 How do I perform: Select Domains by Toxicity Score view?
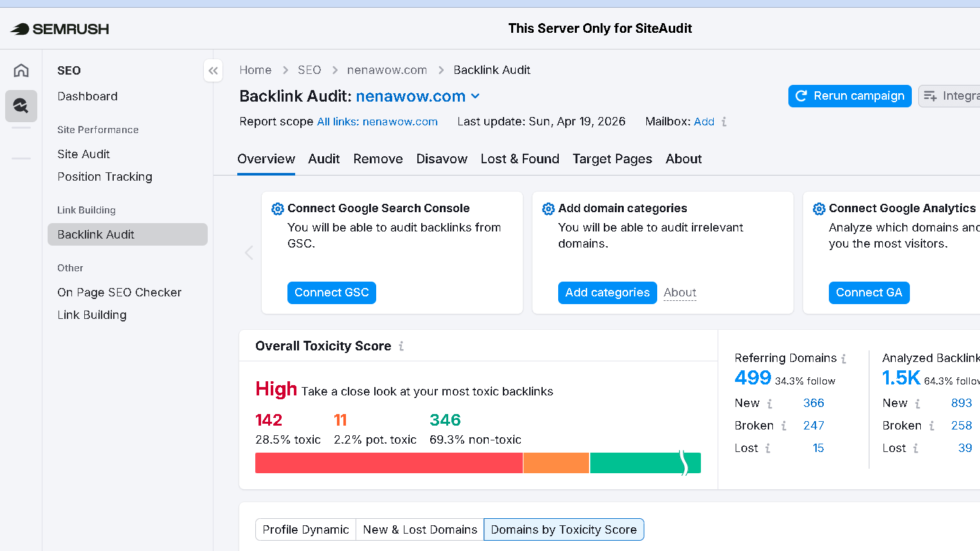pos(563,529)
